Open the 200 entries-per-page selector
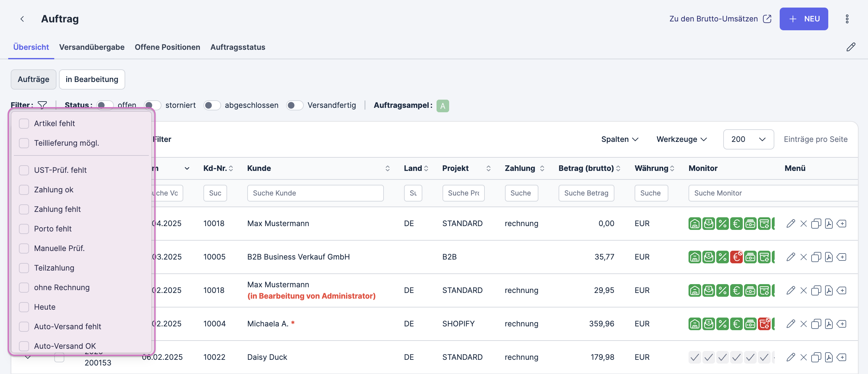The height and width of the screenshot is (374, 868). pyautogui.click(x=748, y=139)
